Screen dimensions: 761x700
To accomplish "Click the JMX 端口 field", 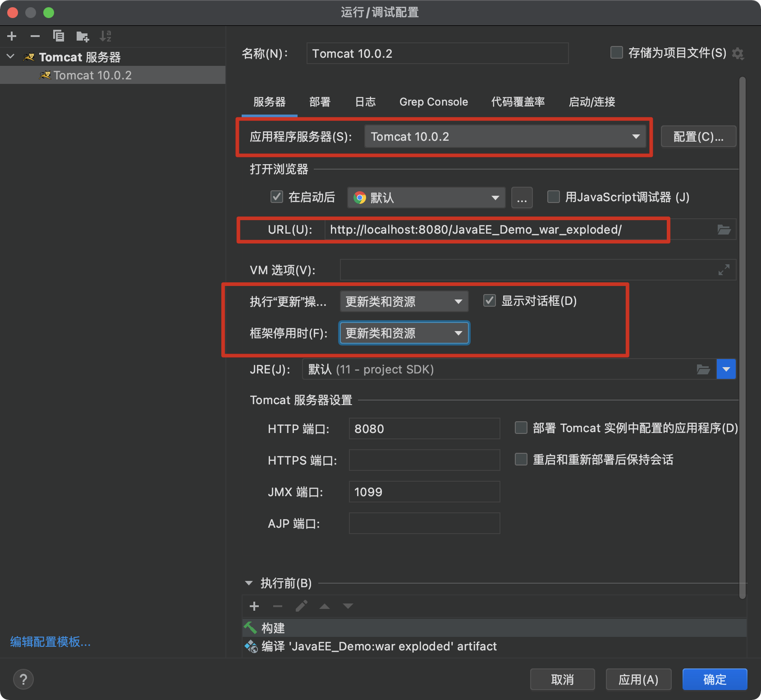I will click(425, 492).
